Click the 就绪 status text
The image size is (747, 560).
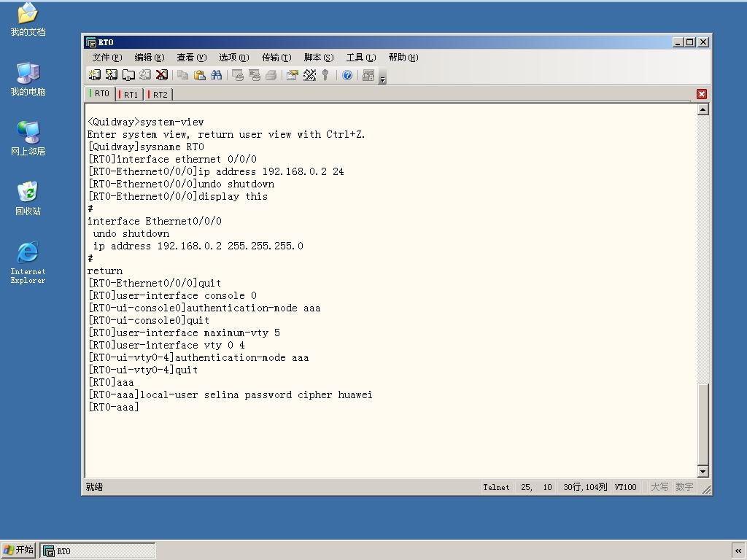coord(94,487)
